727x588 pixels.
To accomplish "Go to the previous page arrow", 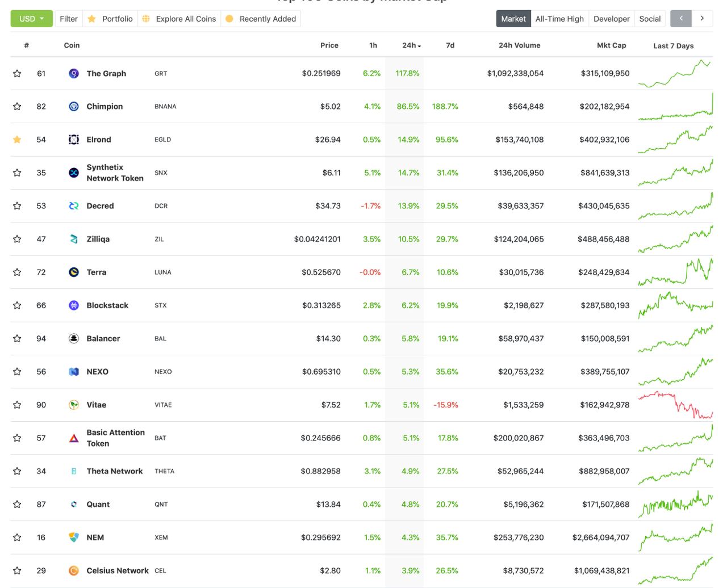I will (x=681, y=19).
